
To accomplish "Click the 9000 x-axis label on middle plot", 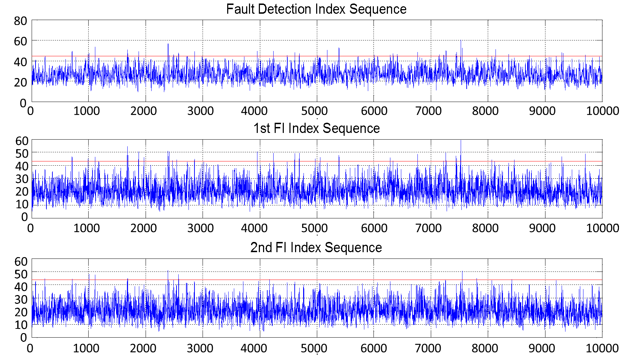I will (x=542, y=228).
